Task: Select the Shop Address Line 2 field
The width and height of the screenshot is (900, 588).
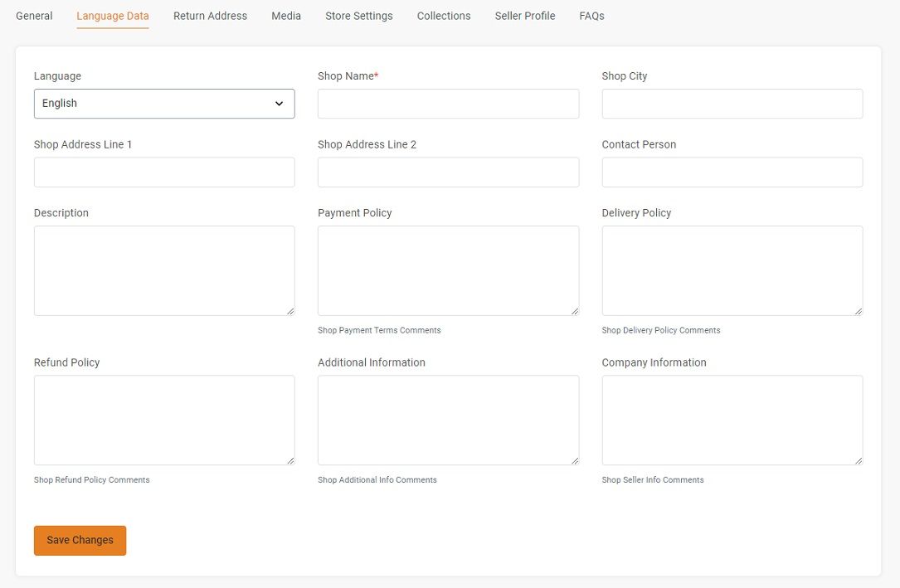Action: click(448, 173)
